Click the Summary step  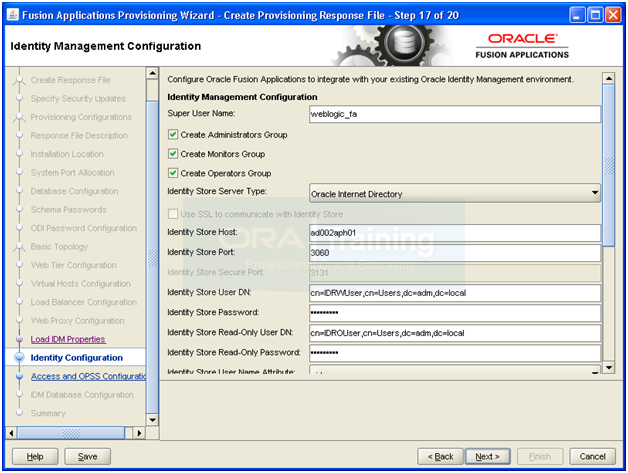48,413
